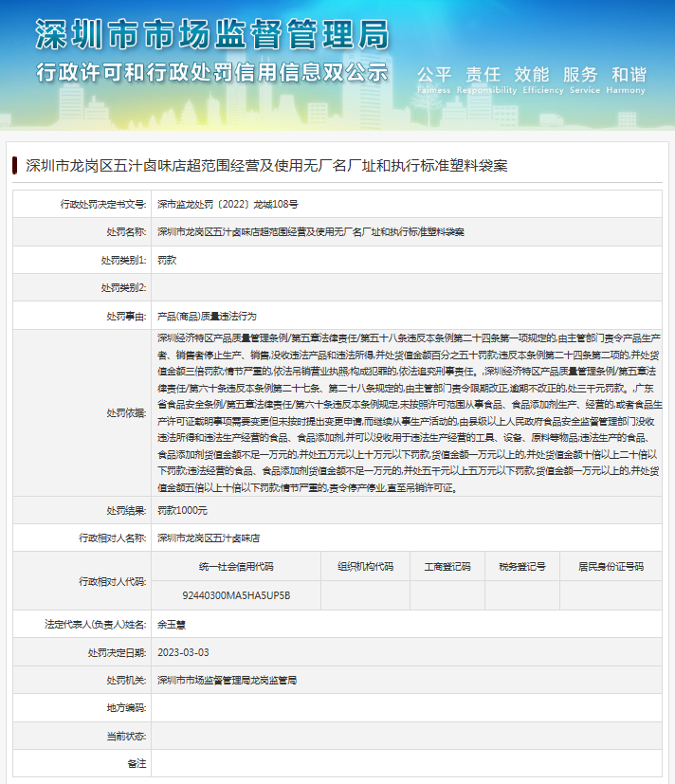This screenshot has height=784, width=675.
Task: Click the case title heading 深圳市龙岗区五汁卤味店超范围经营
Action: point(266,166)
